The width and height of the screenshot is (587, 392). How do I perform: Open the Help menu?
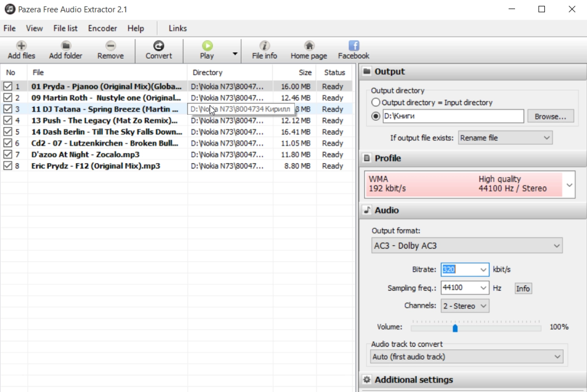(x=135, y=28)
